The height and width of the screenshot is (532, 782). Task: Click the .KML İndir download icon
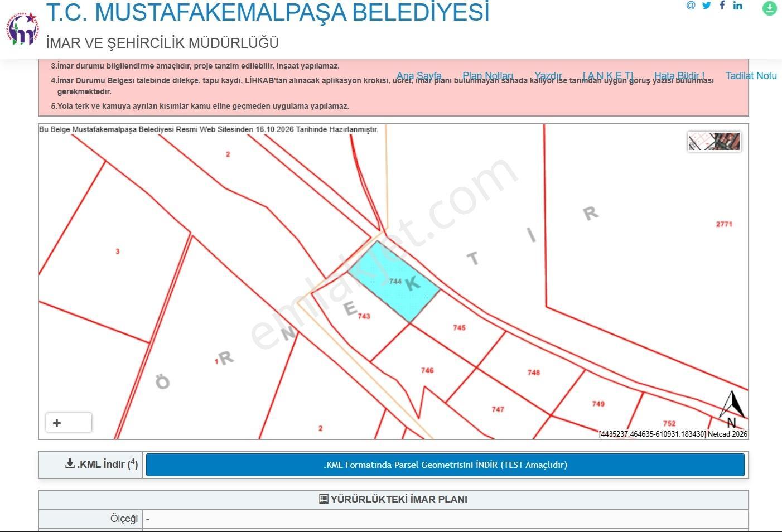(x=70, y=463)
